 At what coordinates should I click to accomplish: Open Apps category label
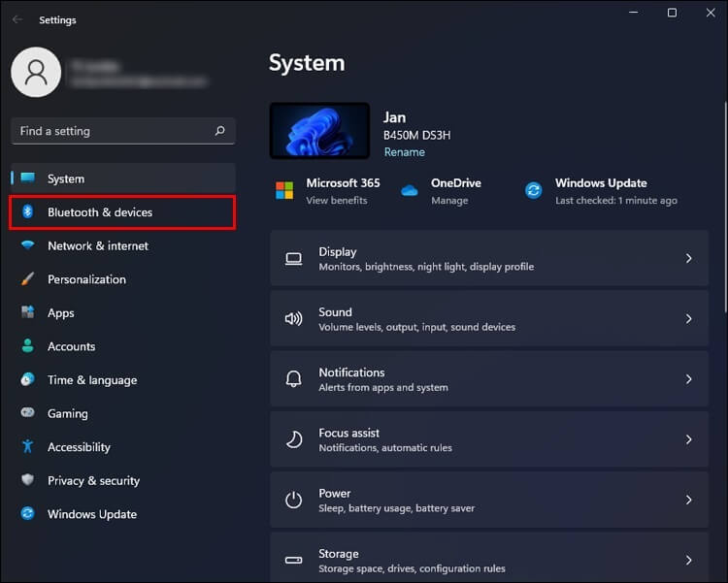tap(61, 313)
